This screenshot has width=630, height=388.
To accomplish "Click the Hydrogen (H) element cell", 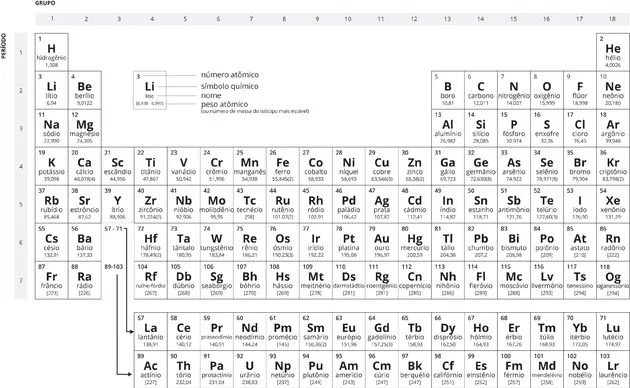I will pos(51,52).
